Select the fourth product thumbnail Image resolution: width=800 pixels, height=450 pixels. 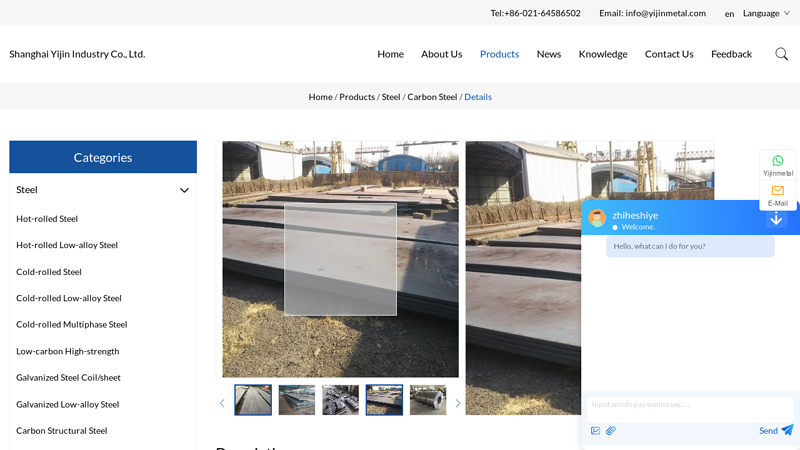coord(384,400)
